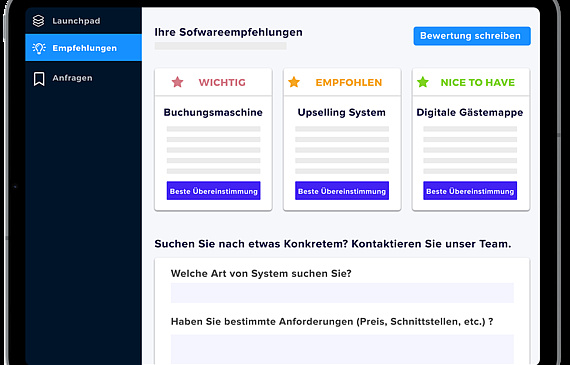Click the Launchpad stacked layers icon

[x=39, y=21]
